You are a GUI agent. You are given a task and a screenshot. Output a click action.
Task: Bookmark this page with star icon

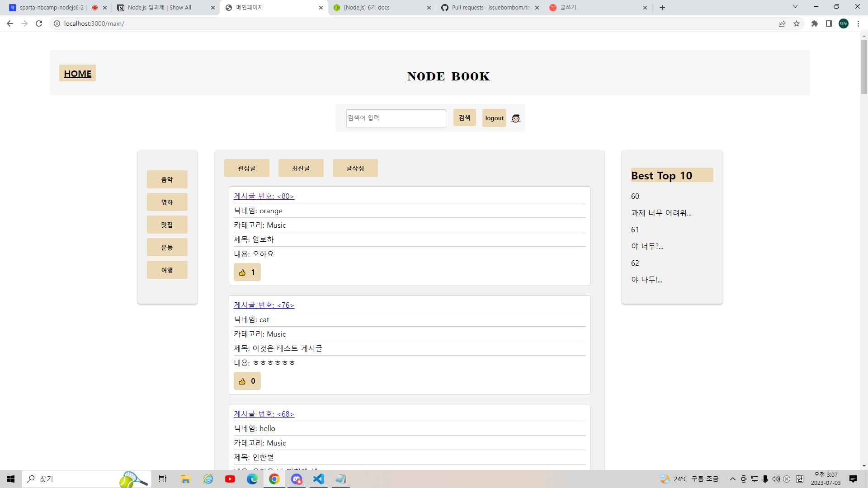(797, 23)
